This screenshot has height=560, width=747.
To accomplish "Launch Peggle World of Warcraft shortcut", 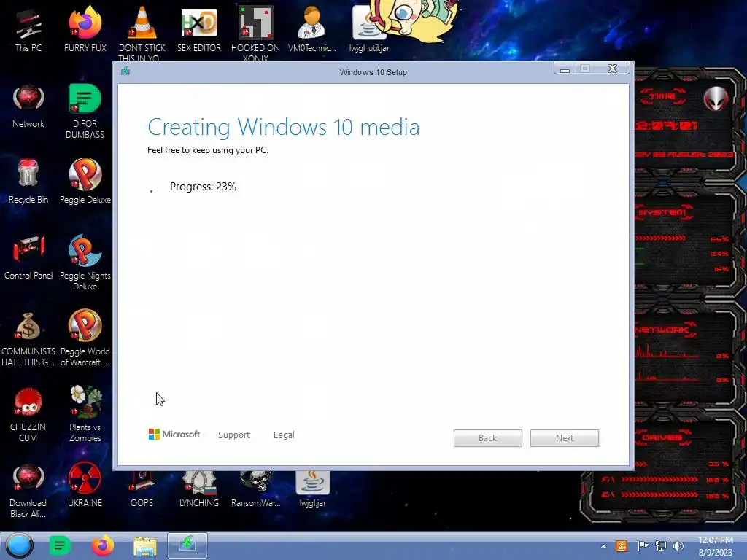I will click(x=85, y=339).
